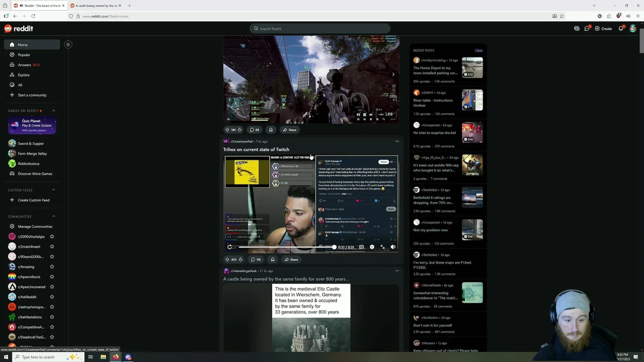Image resolution: width=644 pixels, height=362 pixels.
Task: Select Popular in the left sidebar
Action: pyautogui.click(x=32, y=55)
